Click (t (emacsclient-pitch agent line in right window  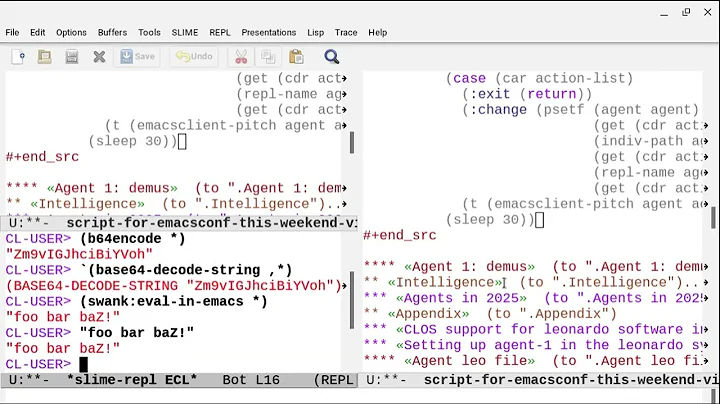coord(582,204)
